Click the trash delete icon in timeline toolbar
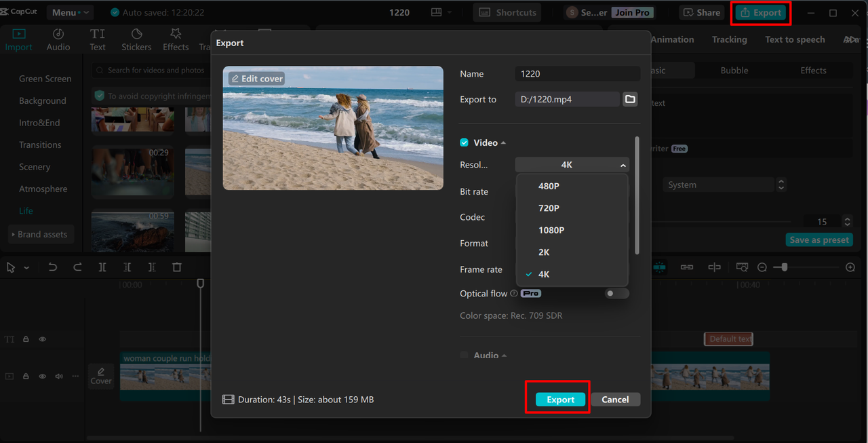Image resolution: width=868 pixels, height=443 pixels. pos(177,267)
